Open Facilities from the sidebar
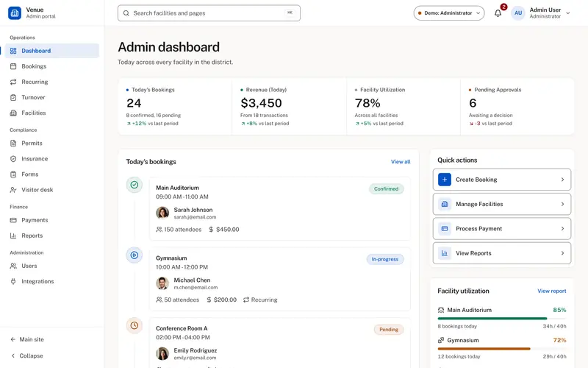Viewport: 588px width, 368px height. tap(52, 113)
